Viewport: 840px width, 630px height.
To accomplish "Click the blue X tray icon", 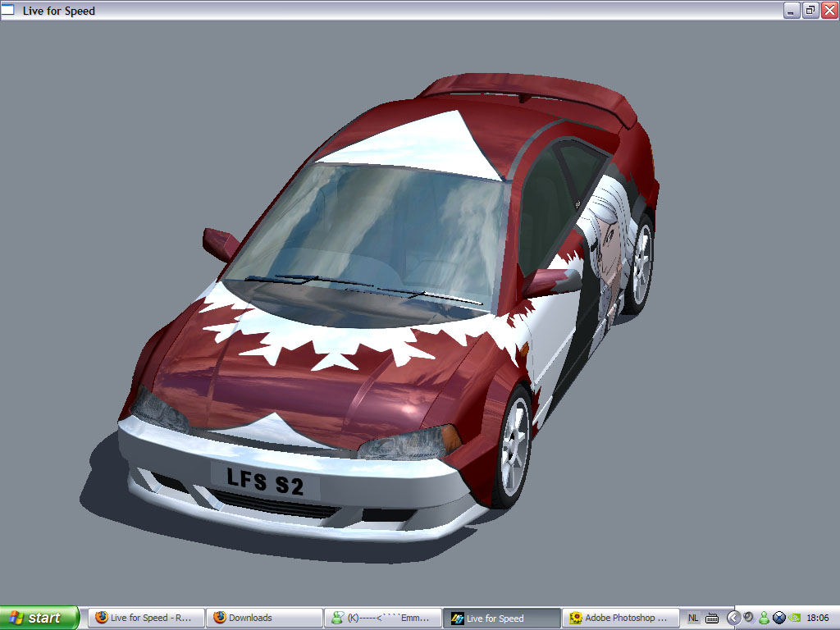I will (779, 618).
